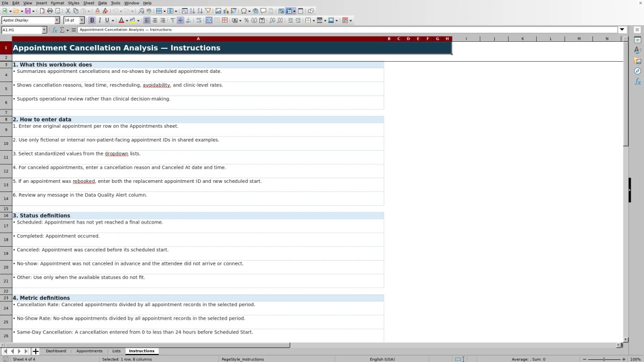The width and height of the screenshot is (644, 362).
Task: Click the Align Top icon
Action: (173, 20)
